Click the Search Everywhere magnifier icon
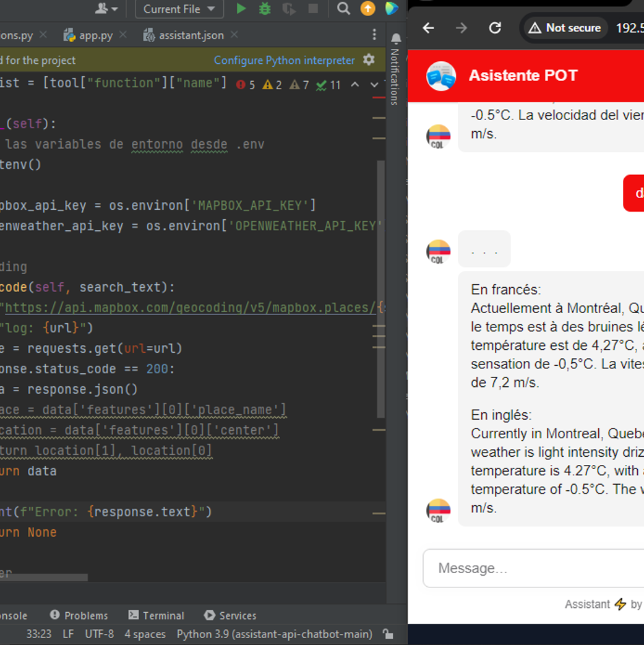The width and height of the screenshot is (644, 645). (343, 9)
